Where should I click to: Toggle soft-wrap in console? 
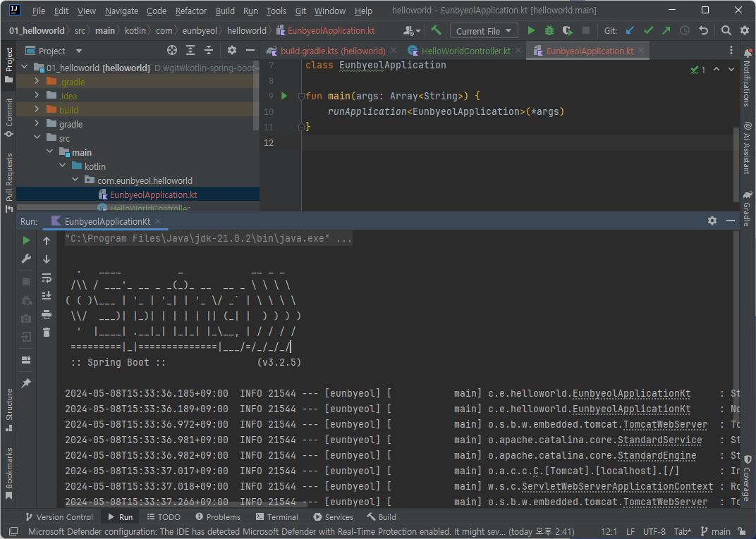[x=47, y=278]
